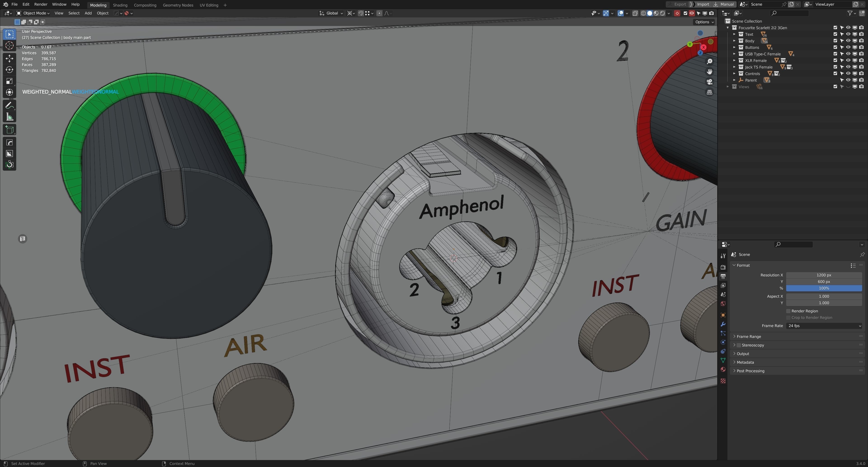Activate the Move tool
Image resolution: width=868 pixels, height=467 pixels.
9,59
